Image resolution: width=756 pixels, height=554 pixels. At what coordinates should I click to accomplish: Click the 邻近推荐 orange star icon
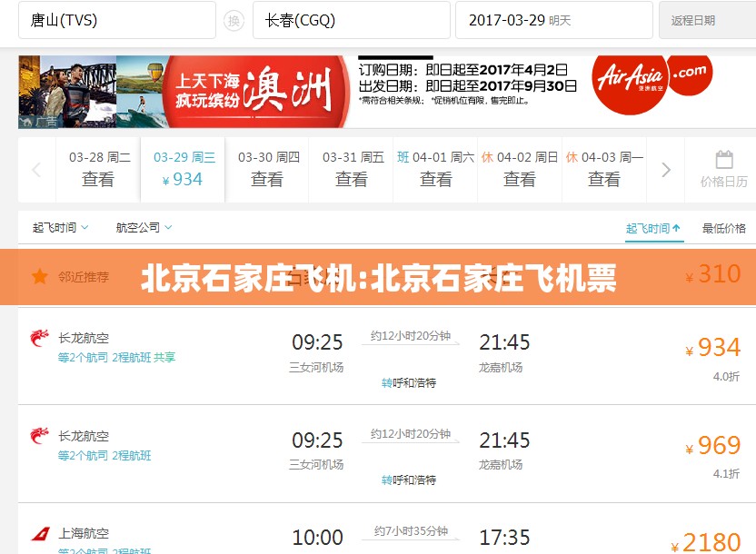tap(40, 276)
